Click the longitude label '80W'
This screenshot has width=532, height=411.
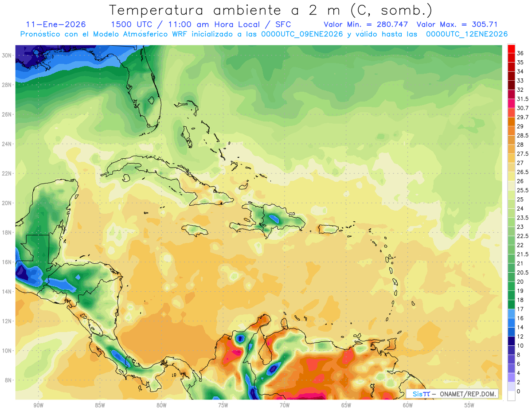coord(161,405)
